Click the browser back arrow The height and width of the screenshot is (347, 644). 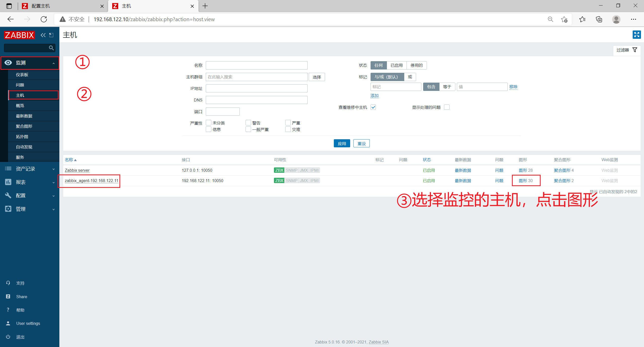11,19
